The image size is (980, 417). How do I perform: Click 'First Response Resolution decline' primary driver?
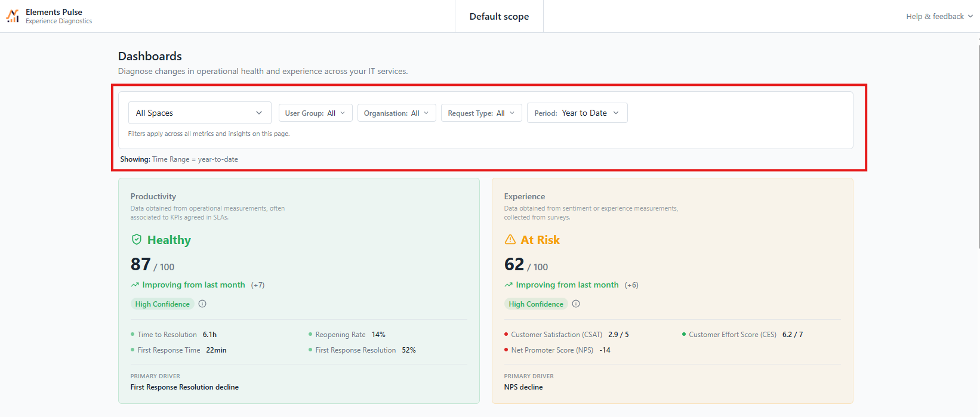pyautogui.click(x=184, y=387)
